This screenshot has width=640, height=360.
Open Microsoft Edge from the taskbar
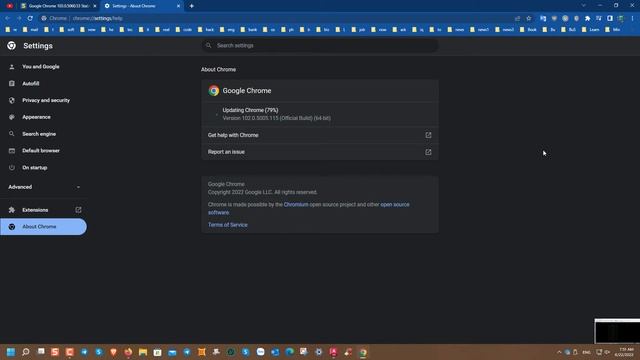pyautogui.click(x=289, y=352)
